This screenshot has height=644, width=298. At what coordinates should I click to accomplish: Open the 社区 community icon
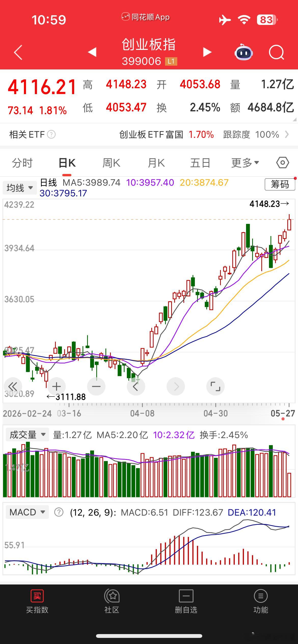[112, 596]
